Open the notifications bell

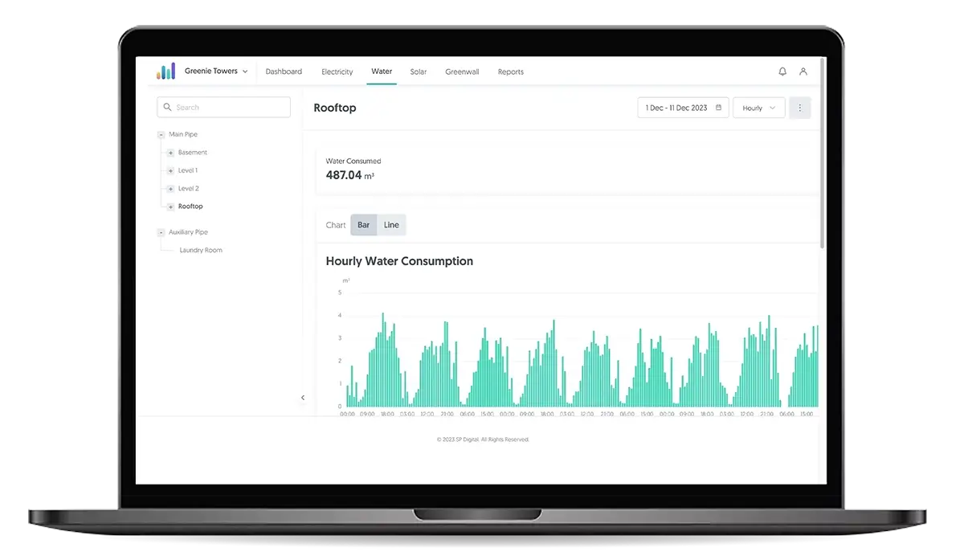click(x=782, y=72)
